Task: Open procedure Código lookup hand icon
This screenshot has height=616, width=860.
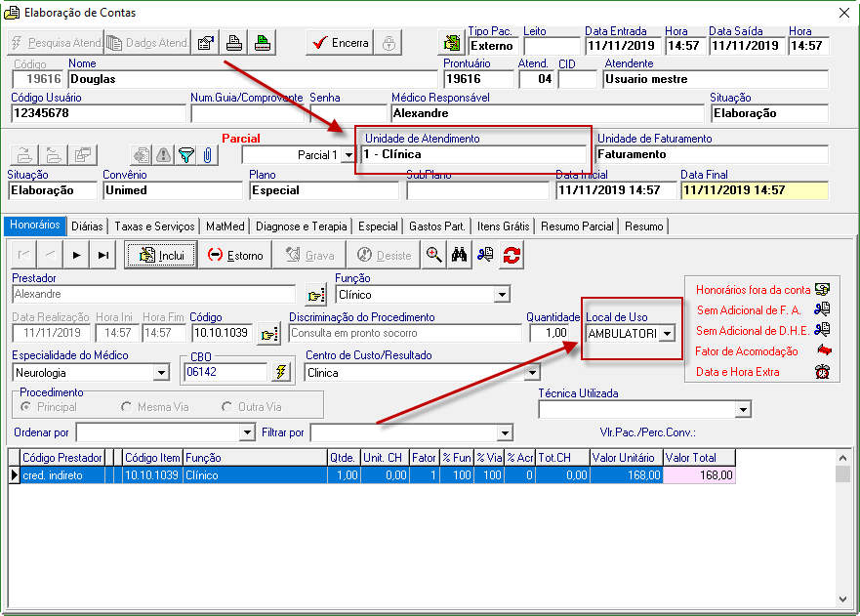Action: click(268, 334)
